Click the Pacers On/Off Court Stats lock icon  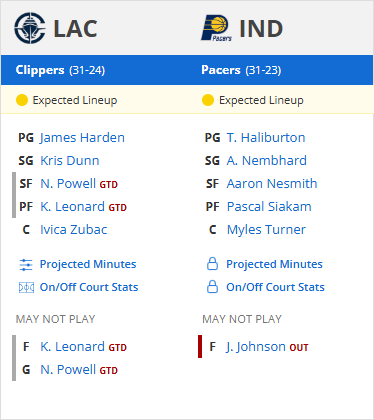(x=212, y=287)
